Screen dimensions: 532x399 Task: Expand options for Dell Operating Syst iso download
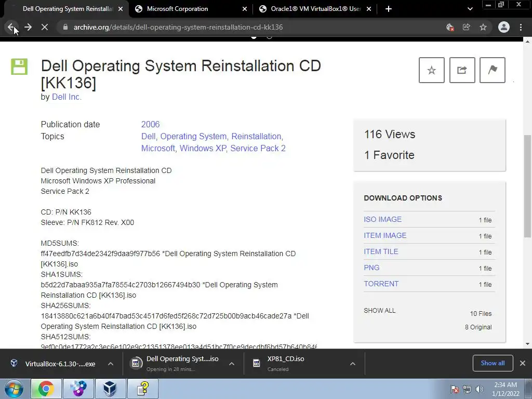232,364
